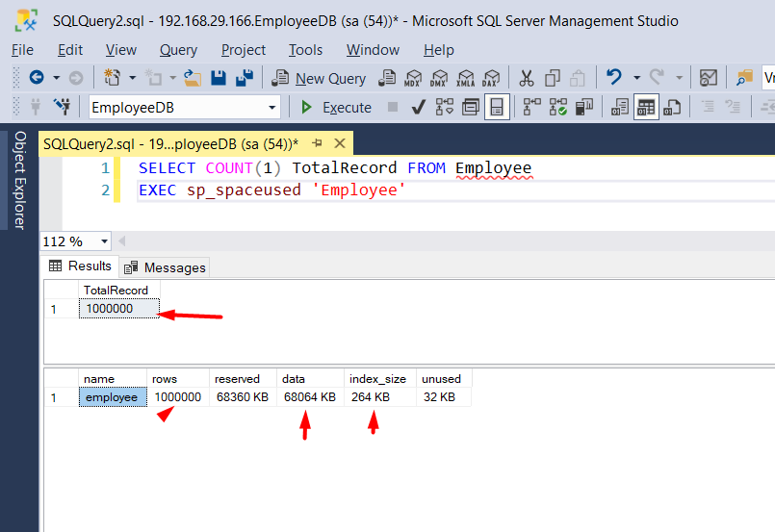775x532 pixels.
Task: Click the New Project icon
Action: 113,78
